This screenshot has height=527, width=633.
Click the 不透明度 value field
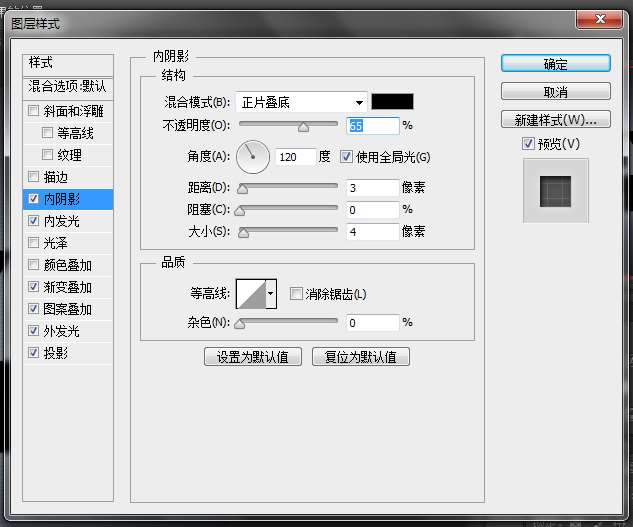(373, 126)
